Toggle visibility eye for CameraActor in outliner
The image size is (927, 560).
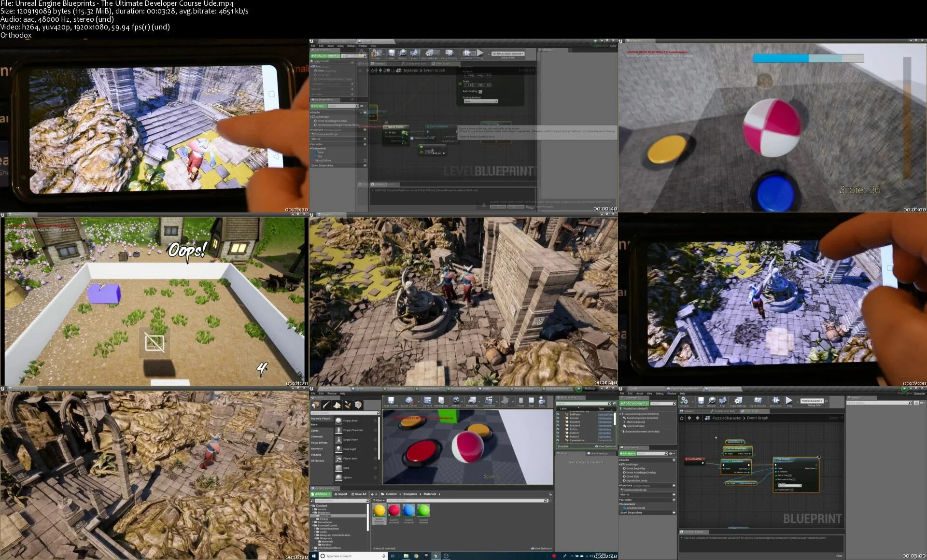[x=558, y=440]
